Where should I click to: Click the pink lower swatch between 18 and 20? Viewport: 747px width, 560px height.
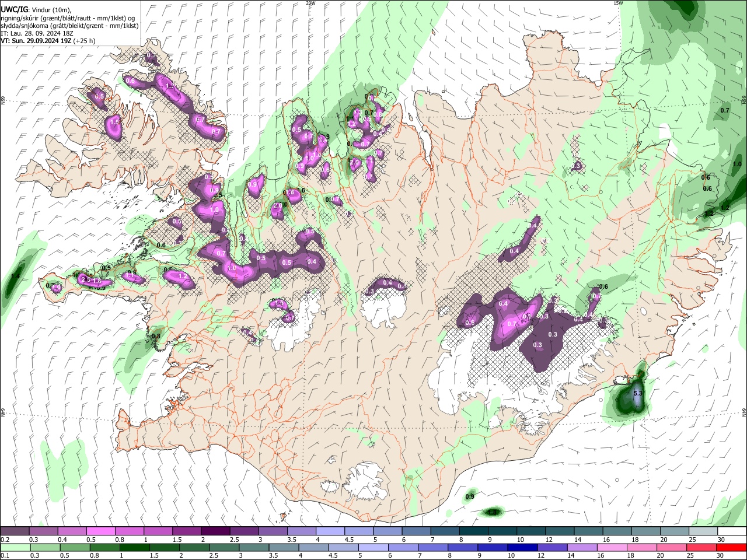642,547
